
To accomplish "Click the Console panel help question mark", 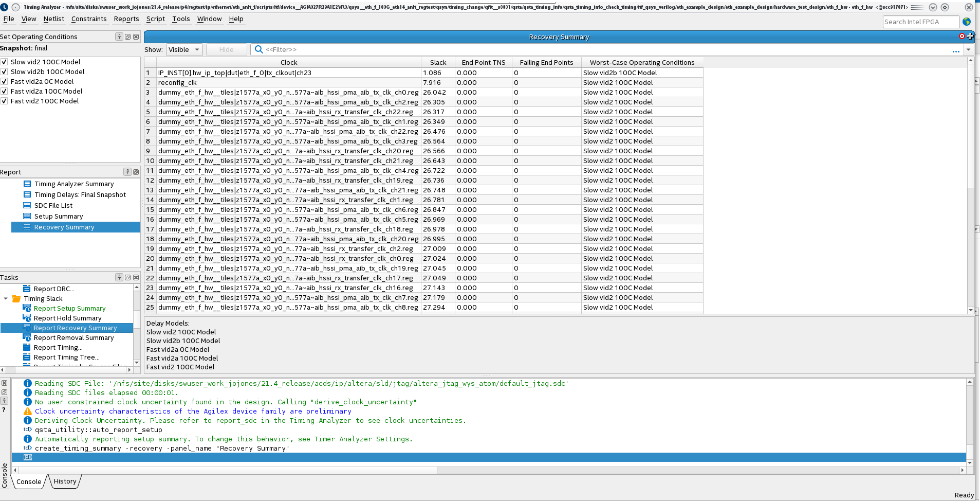I will pos(4,410).
